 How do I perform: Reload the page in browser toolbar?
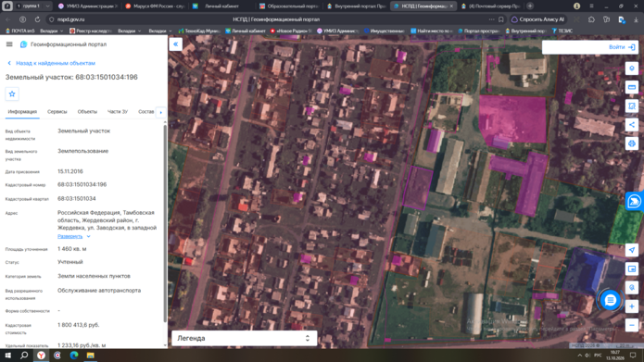[37, 19]
